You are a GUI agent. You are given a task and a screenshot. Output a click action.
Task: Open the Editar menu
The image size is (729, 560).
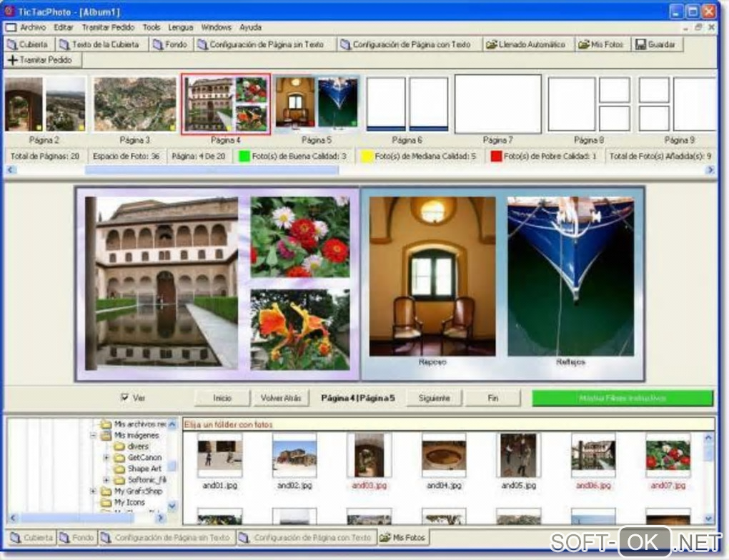63,27
